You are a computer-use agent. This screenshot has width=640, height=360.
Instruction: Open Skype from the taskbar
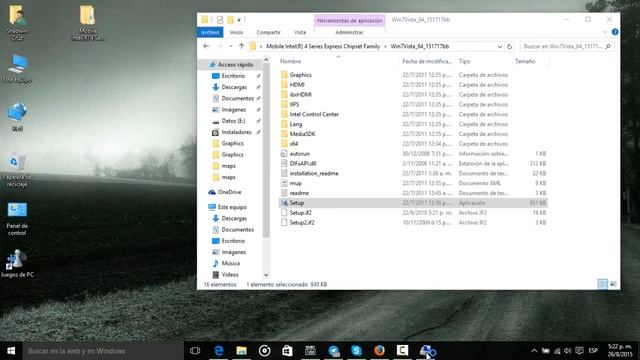tap(356, 351)
